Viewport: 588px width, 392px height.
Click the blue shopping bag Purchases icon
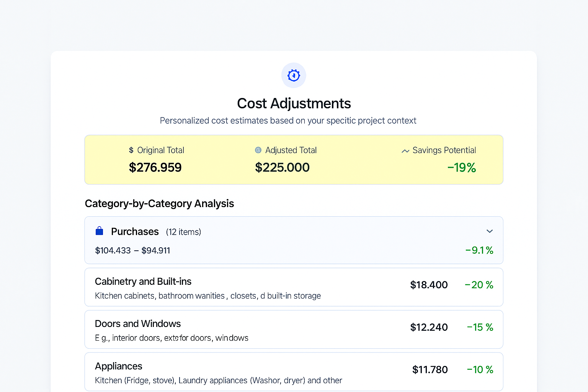coord(100,231)
